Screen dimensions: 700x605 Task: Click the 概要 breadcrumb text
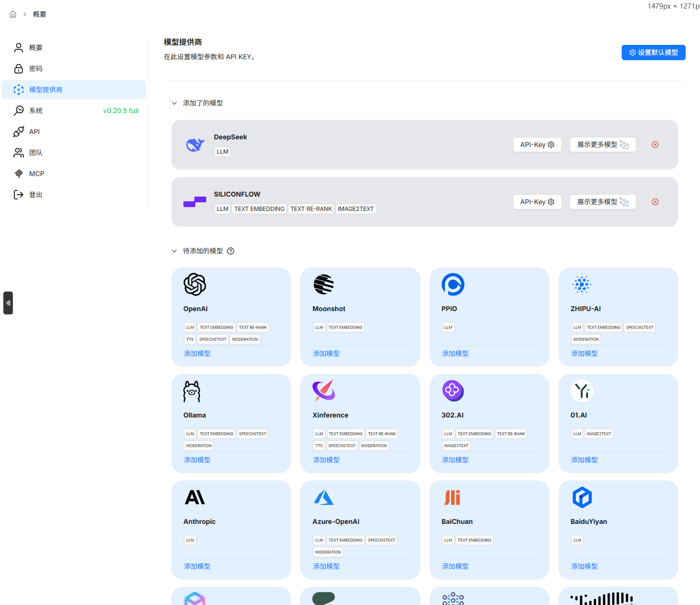40,14
